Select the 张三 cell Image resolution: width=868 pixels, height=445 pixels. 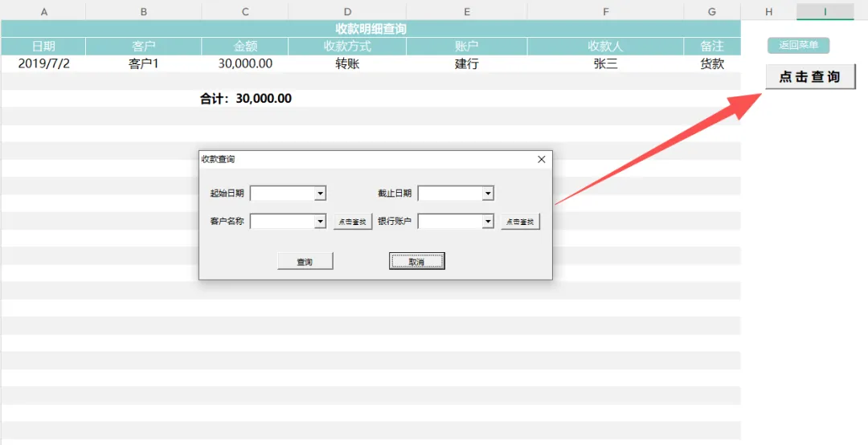click(x=606, y=63)
